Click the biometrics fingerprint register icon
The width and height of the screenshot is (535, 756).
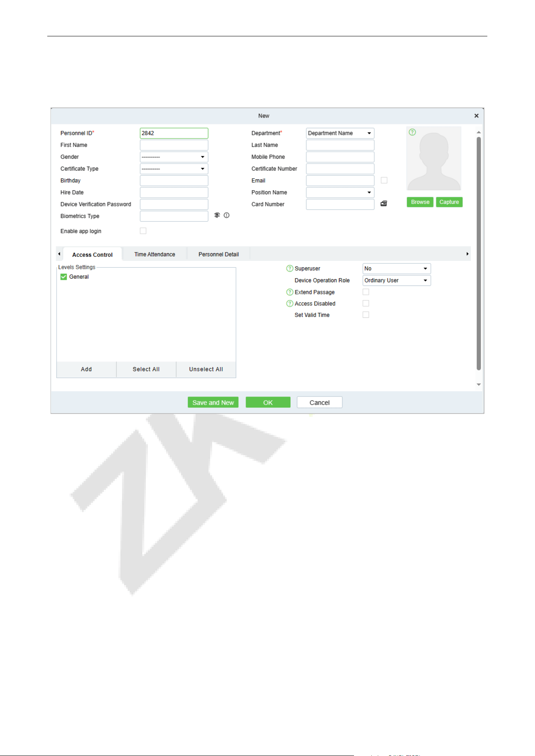[217, 215]
